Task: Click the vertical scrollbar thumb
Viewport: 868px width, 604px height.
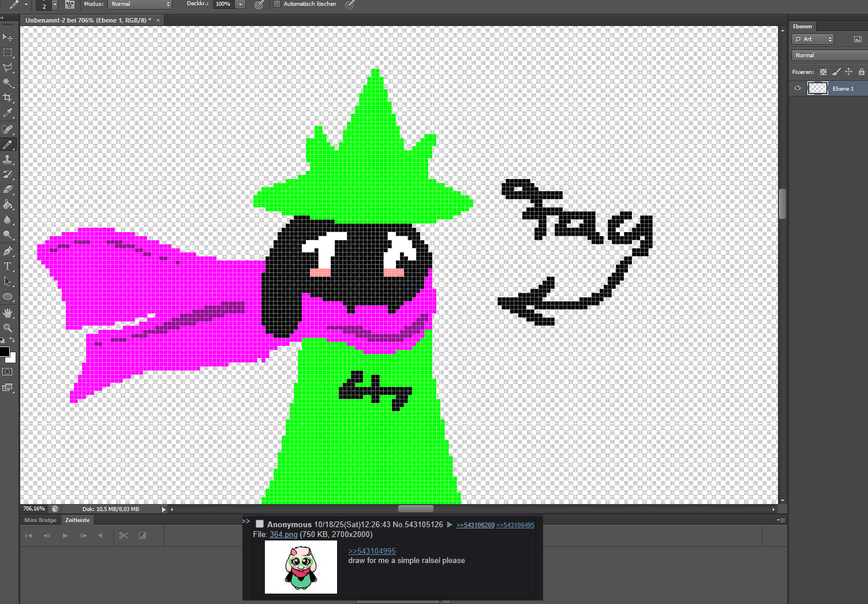Action: [783, 204]
